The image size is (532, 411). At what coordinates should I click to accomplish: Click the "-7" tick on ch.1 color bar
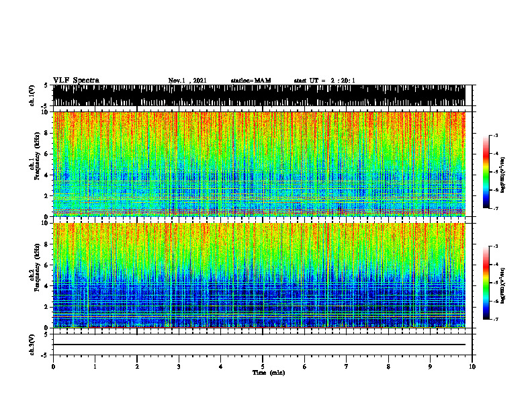(495, 208)
